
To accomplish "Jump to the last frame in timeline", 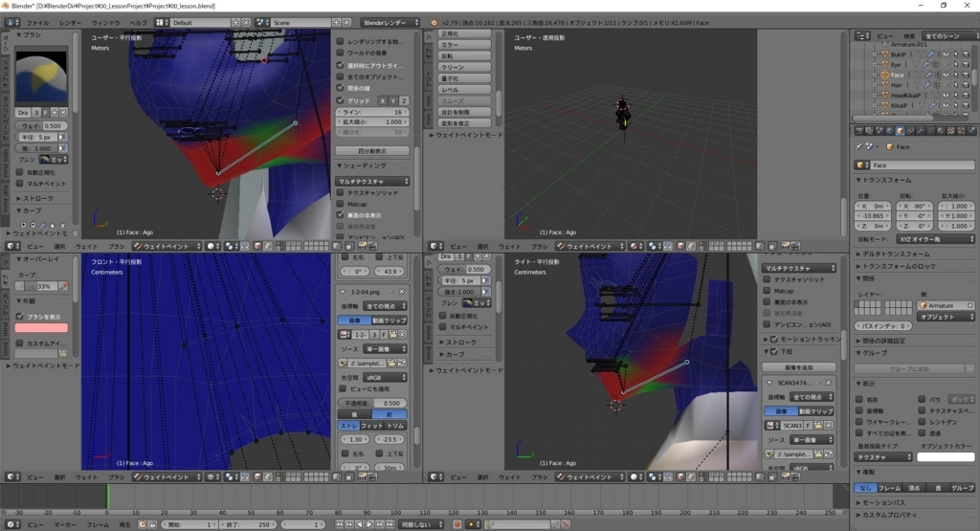I will pyautogui.click(x=390, y=524).
